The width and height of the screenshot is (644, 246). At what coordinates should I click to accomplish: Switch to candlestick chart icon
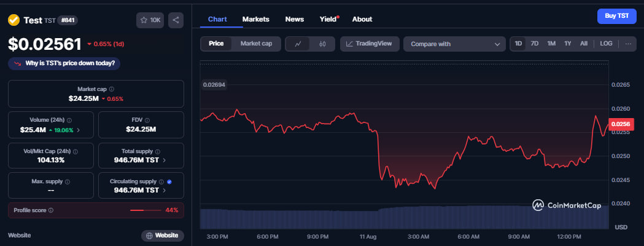click(322, 44)
